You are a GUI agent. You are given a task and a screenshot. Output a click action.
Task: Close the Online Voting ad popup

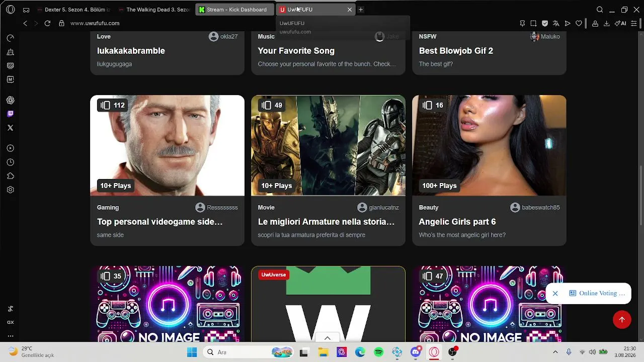555,293
